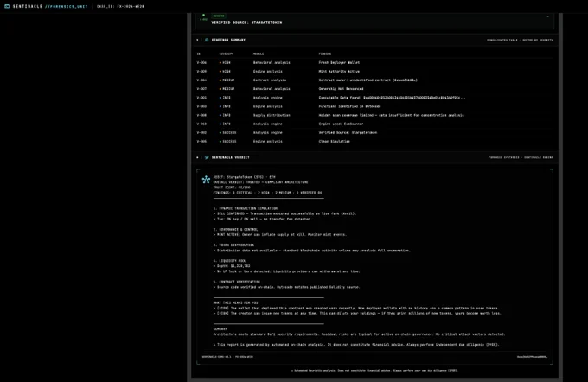Screen dimensions: 588x382
Task: Click the 'Consolidated table · sorted by severity' note
Action: coord(520,40)
